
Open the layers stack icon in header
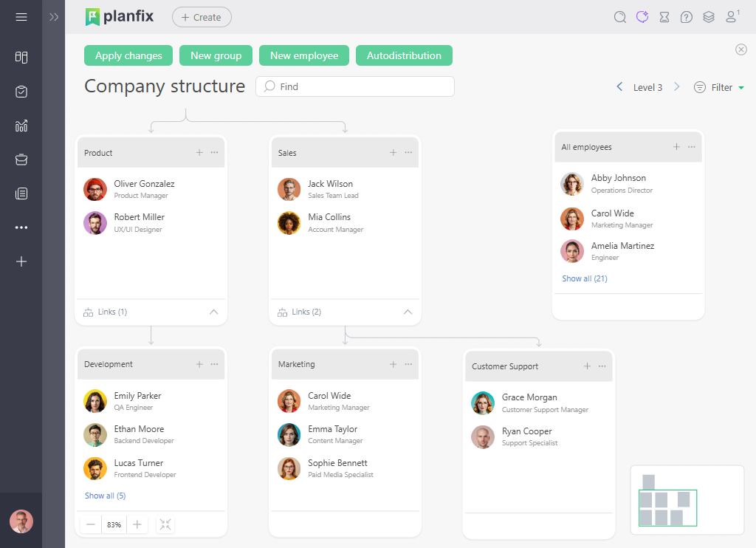708,18
